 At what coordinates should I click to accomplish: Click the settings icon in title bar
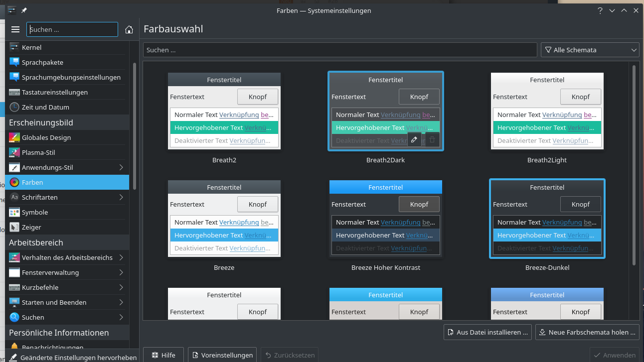(12, 10)
